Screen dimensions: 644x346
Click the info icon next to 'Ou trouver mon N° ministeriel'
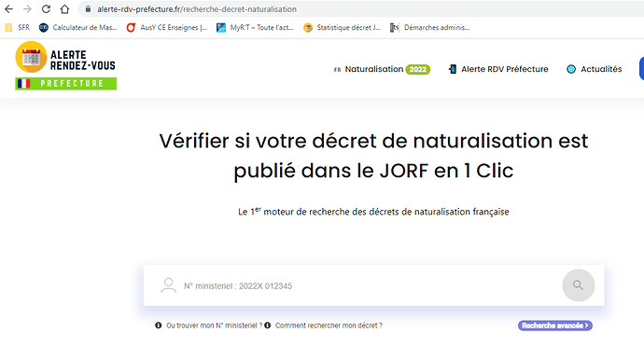point(158,325)
